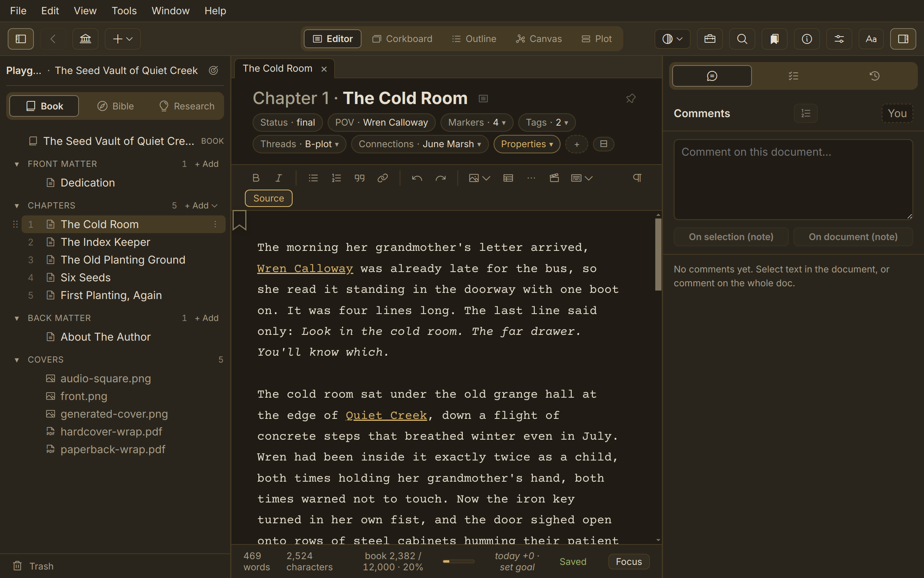Open hardcover-wrap.pdf cover file
The width and height of the screenshot is (924, 578).
(123, 432)
